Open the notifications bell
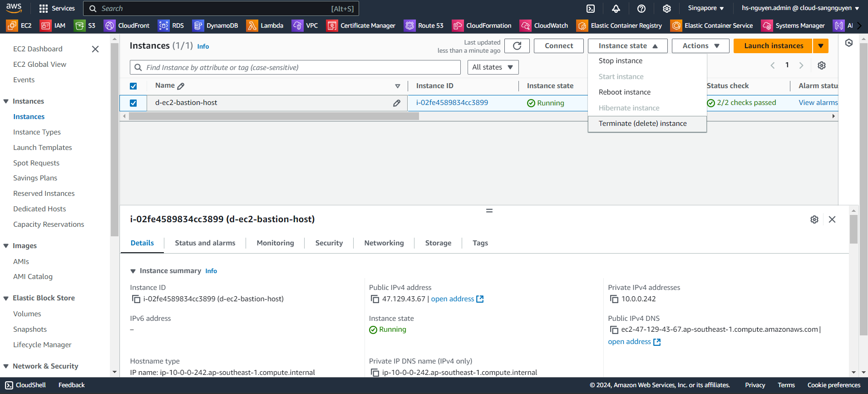This screenshot has width=868, height=394. tap(616, 9)
